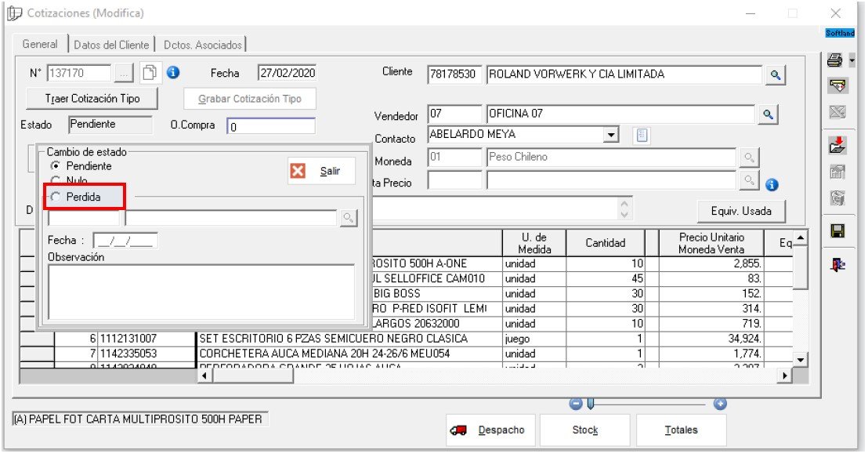Click the greyed document icon below import
The height and width of the screenshot is (457, 868).
837,172
